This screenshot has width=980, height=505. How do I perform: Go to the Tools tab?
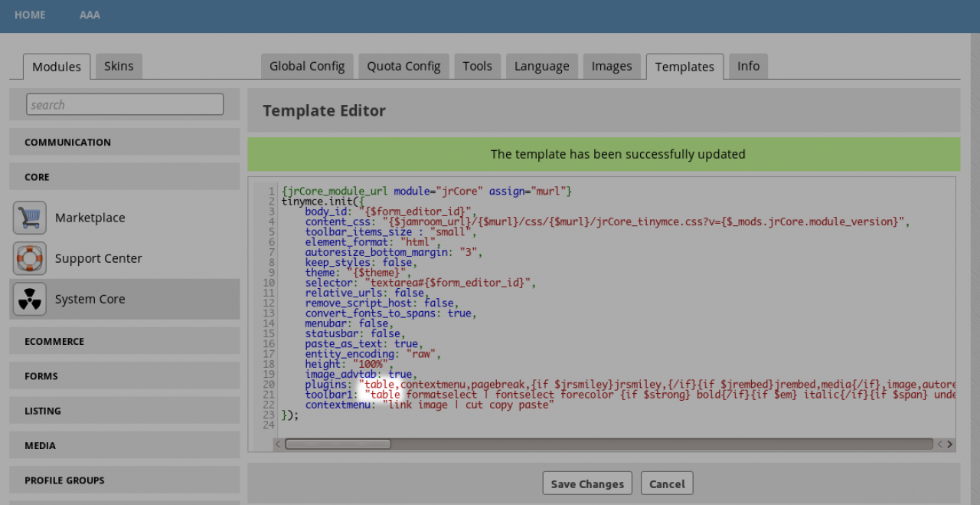click(x=477, y=66)
